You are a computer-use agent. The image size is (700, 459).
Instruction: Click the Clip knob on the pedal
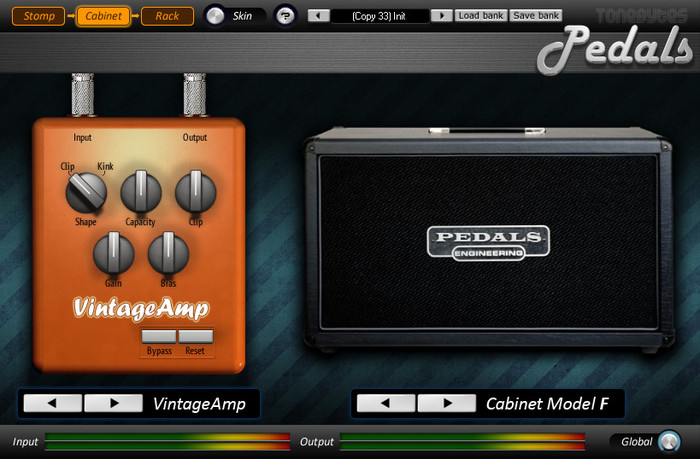pos(196,192)
